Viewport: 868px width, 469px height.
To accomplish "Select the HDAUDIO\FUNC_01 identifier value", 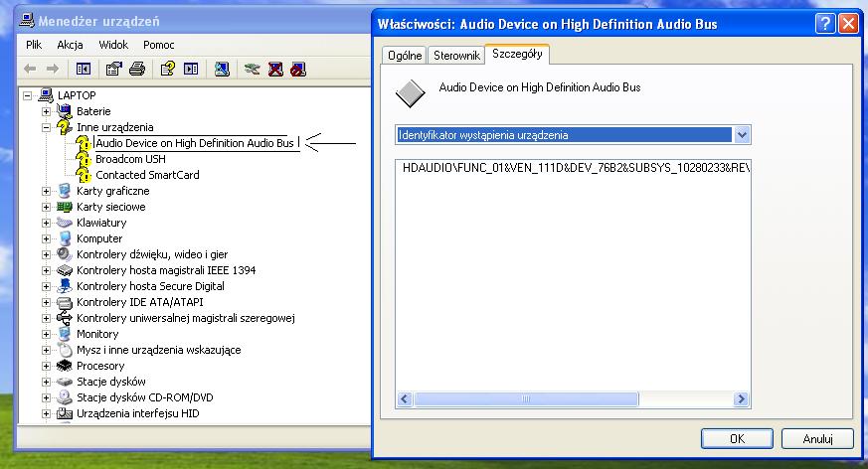I will (576, 168).
